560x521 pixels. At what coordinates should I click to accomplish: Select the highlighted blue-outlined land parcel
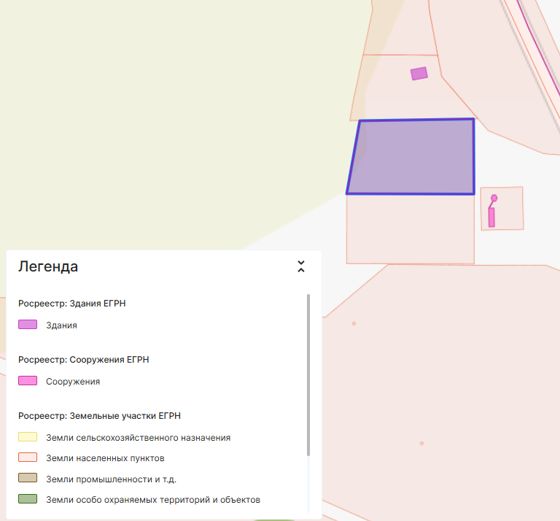coord(412,157)
